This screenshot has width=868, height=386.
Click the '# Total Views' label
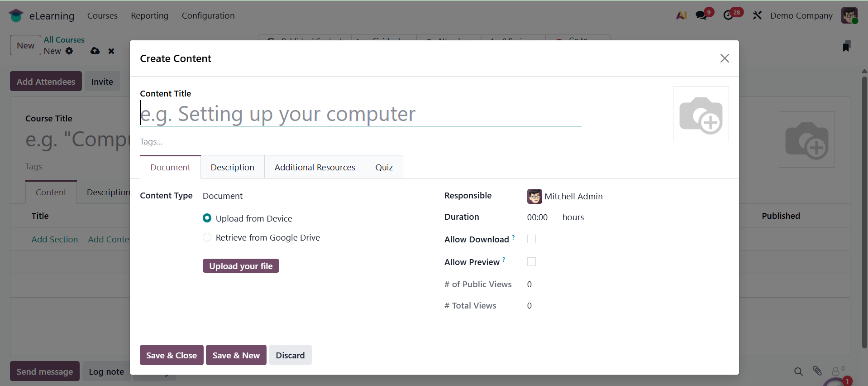[470, 305]
